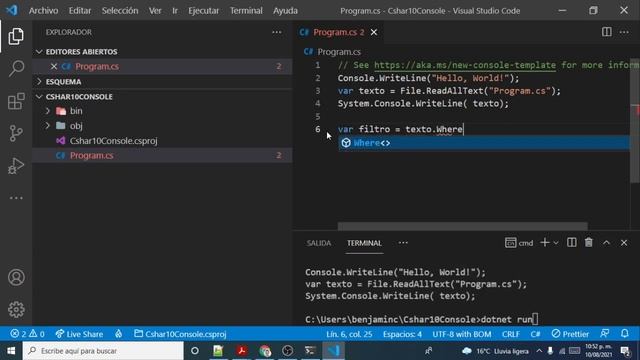Click Prettier status bar item
Viewport: 640px width, 360px height.
570,334
